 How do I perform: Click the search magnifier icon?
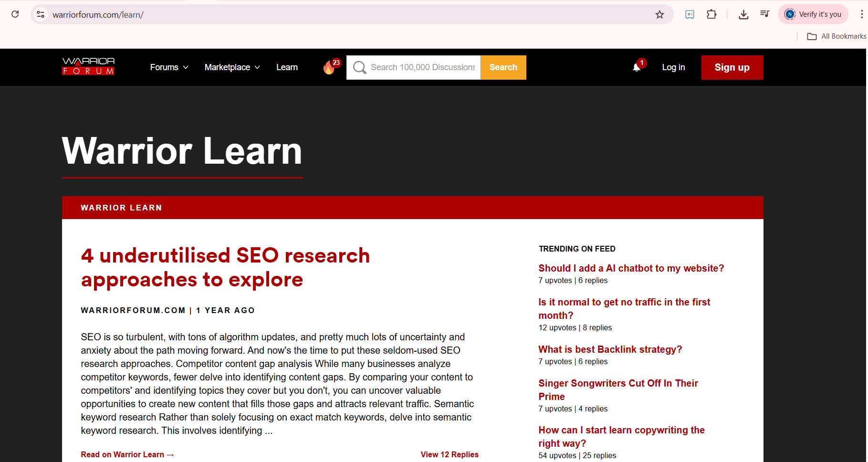click(359, 67)
